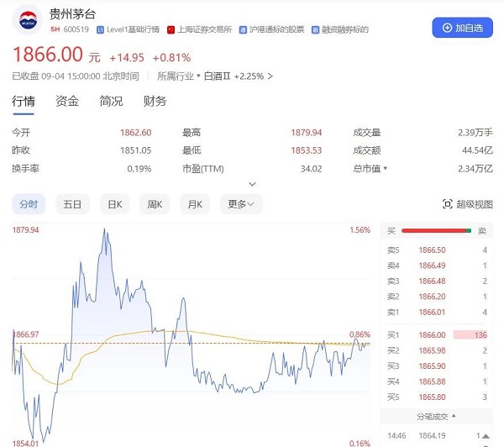Select the 五日 chart view
This screenshot has width=504, height=447.
(x=72, y=204)
